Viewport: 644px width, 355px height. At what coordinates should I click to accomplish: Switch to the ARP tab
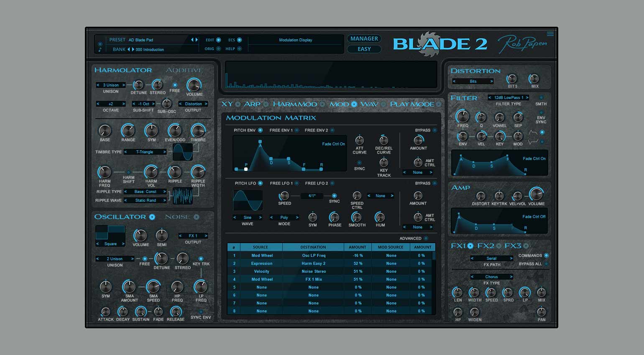(x=252, y=104)
